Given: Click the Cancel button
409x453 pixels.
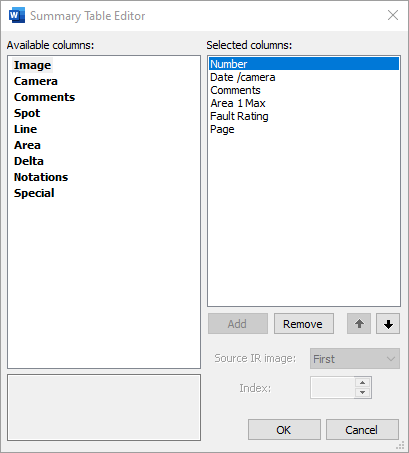Looking at the screenshot, I should pos(362,430).
